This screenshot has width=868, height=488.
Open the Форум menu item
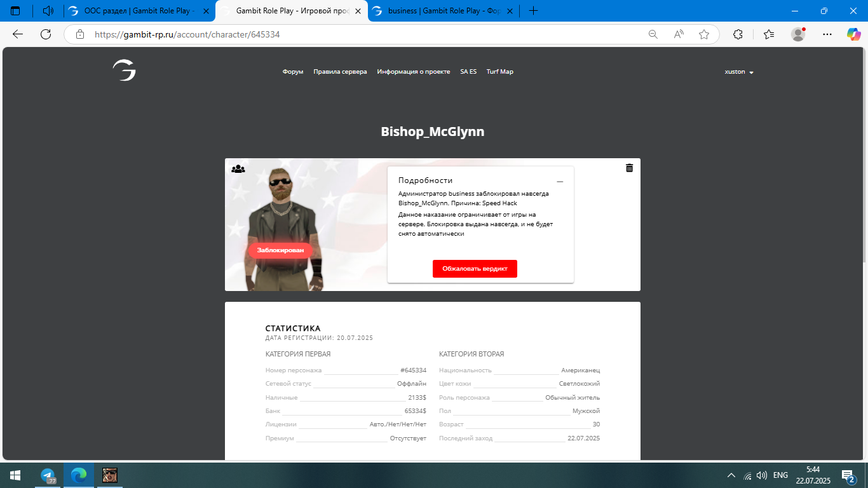point(293,72)
